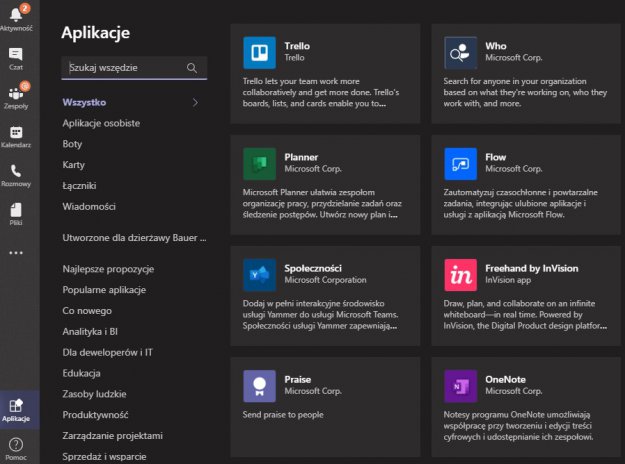Click the Trello app icon

point(259,53)
